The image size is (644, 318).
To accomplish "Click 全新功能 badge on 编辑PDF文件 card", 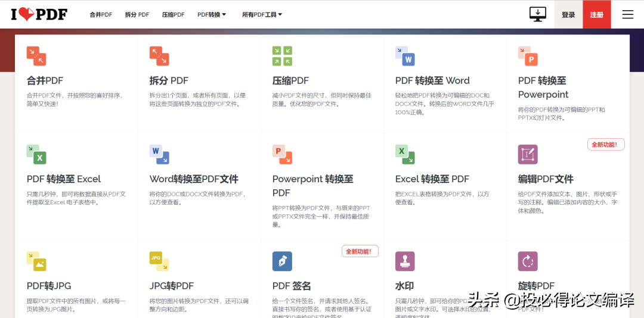I will coord(606,145).
